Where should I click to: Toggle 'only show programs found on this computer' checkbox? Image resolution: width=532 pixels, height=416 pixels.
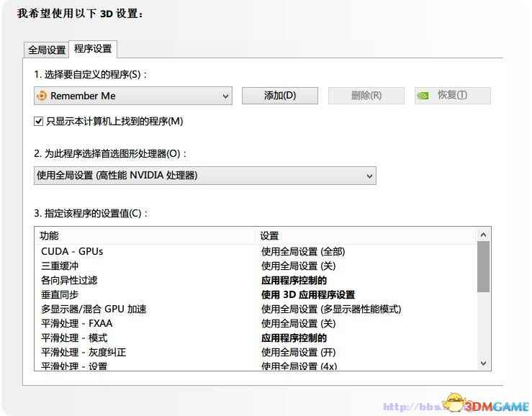(39, 122)
